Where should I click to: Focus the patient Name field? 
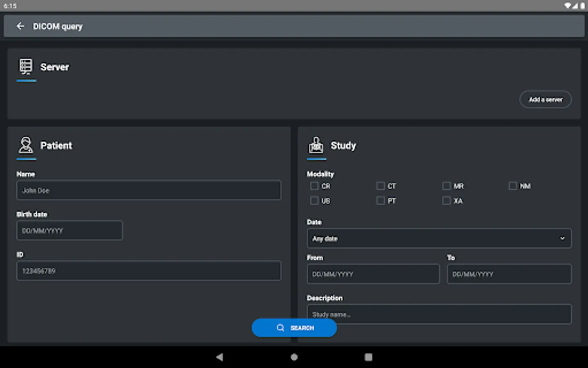pyautogui.click(x=149, y=190)
